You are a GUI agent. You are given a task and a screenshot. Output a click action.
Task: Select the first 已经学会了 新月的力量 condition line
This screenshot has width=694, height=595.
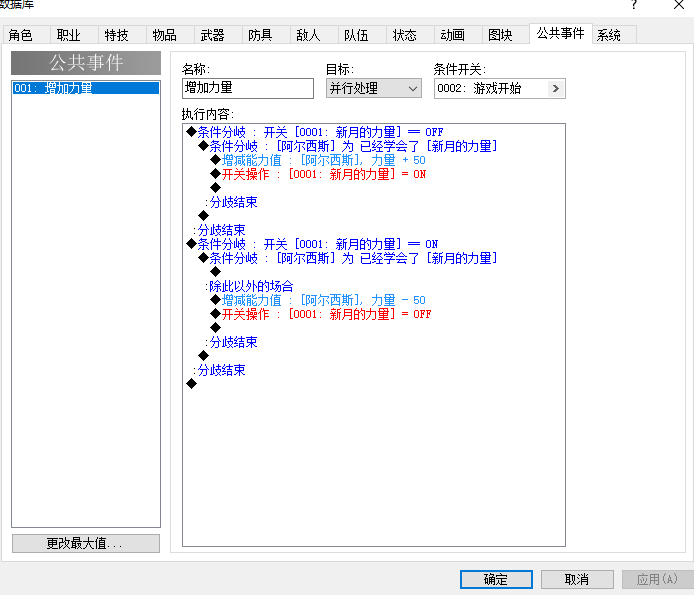point(348,146)
